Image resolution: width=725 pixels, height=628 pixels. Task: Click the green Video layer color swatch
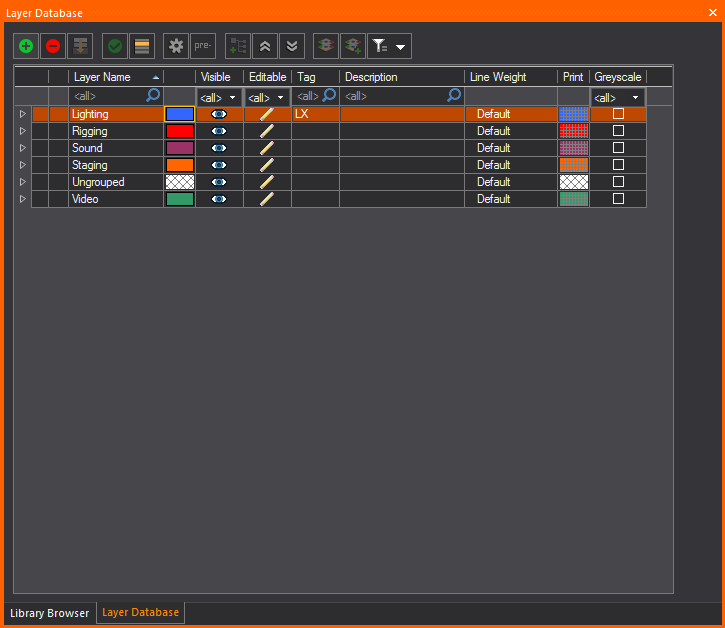(180, 199)
